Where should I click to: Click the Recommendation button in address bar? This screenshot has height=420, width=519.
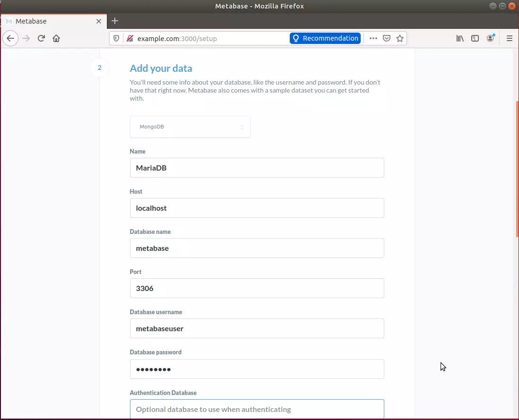pos(325,38)
